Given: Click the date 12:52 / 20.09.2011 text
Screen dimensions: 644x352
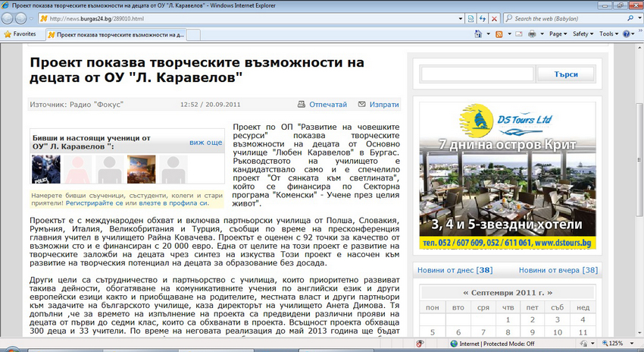Looking at the screenshot, I should pyautogui.click(x=211, y=105).
